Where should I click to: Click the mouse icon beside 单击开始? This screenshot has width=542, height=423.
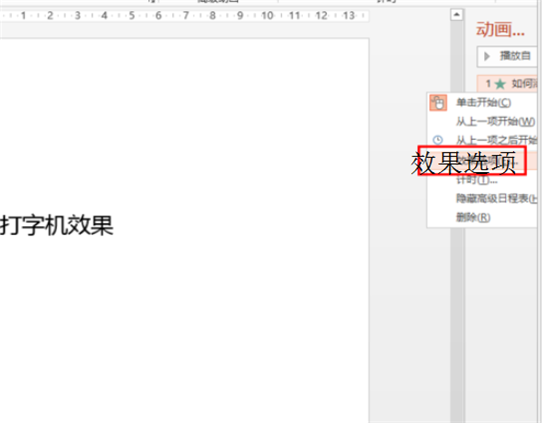(x=438, y=103)
